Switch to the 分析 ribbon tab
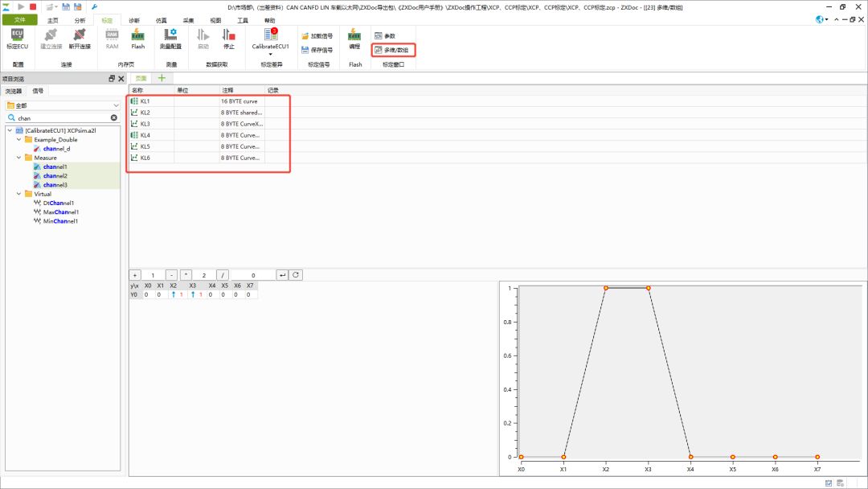 click(80, 20)
